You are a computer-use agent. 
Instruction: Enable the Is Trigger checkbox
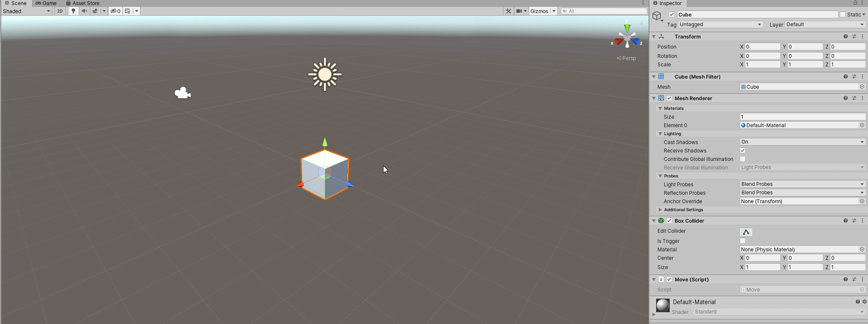tap(743, 241)
